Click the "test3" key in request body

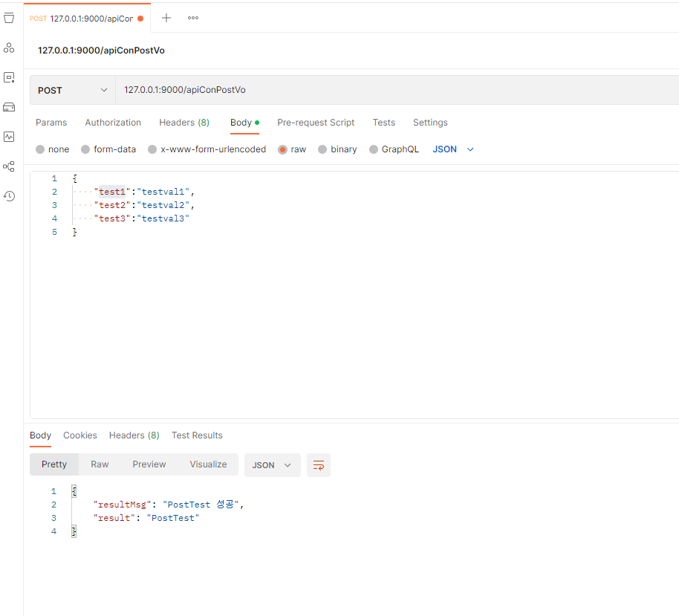112,218
